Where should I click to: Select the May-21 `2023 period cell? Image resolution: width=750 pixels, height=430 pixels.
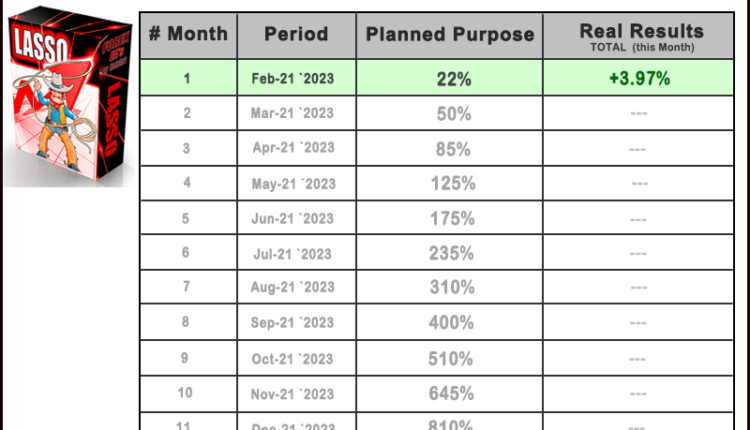point(292,184)
